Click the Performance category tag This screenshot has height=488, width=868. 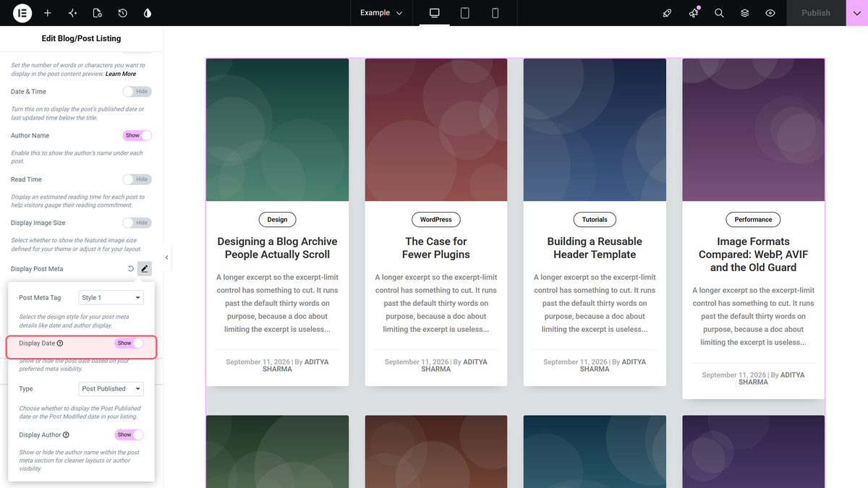point(753,220)
